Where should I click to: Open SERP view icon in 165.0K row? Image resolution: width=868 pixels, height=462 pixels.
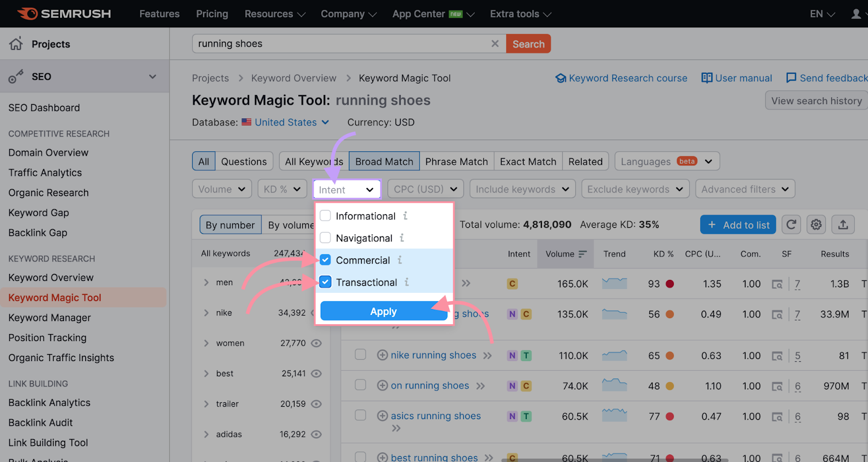[x=777, y=284]
